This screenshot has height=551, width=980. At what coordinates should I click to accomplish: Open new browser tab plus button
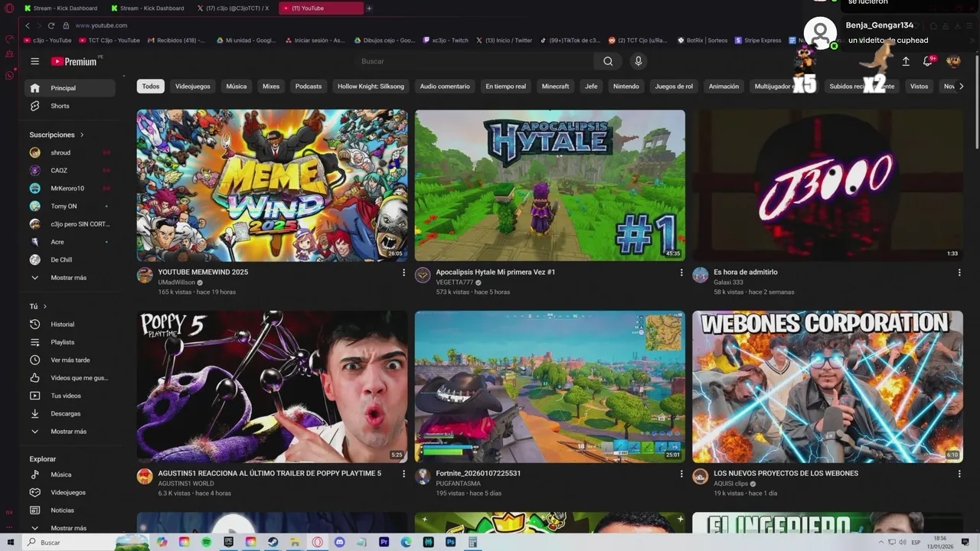click(369, 8)
